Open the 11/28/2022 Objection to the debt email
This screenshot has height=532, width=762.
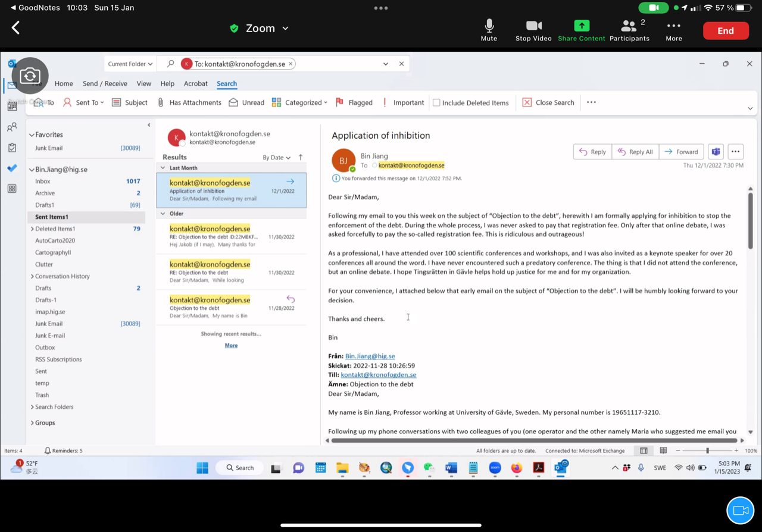pyautogui.click(x=232, y=308)
